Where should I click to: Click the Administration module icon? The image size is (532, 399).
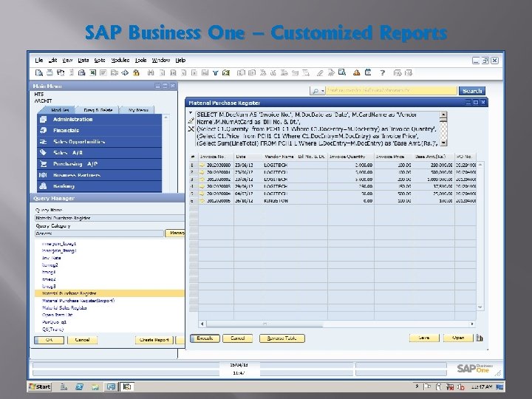click(44, 120)
